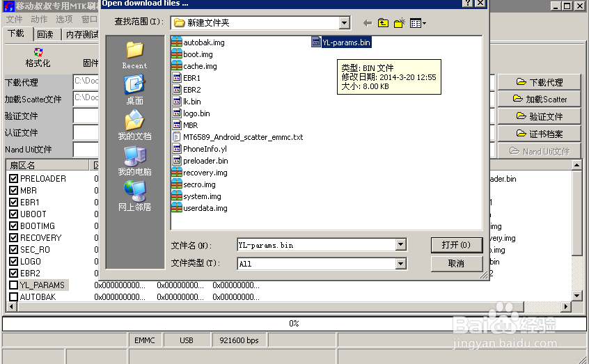This screenshot has width=589, height=364.
Task: Go up one folder level
Action: pos(383,23)
